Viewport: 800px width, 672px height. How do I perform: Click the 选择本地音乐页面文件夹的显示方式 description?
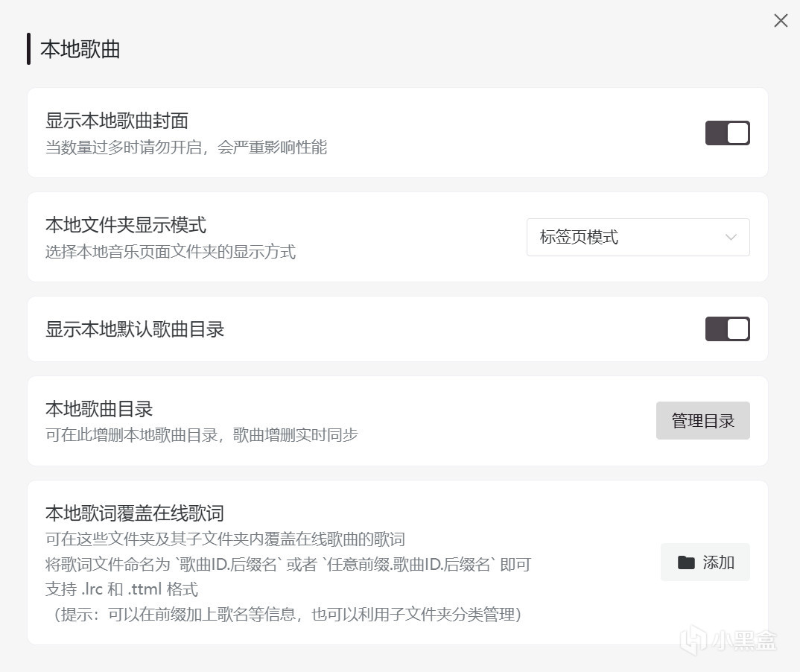pyautogui.click(x=171, y=252)
